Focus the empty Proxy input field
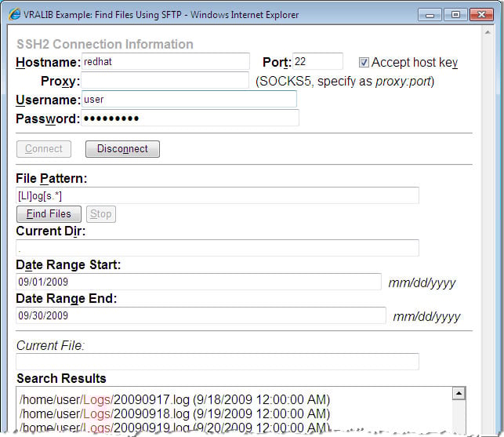This screenshot has height=437, width=504. pos(165,80)
